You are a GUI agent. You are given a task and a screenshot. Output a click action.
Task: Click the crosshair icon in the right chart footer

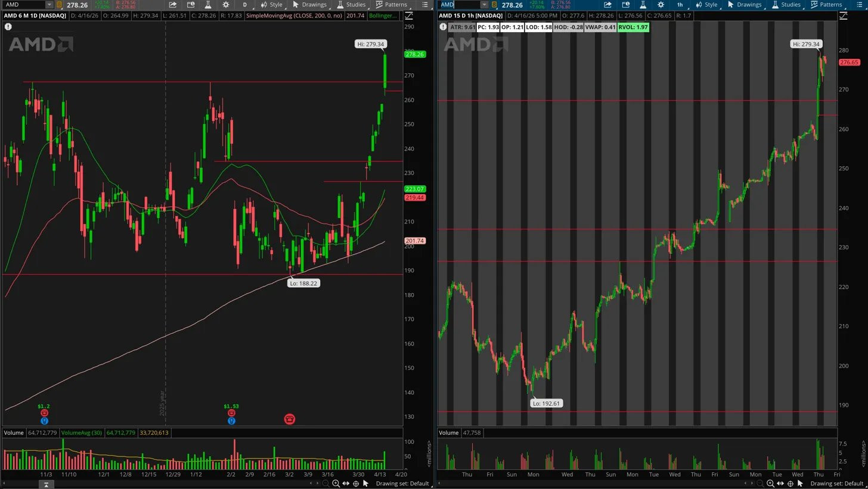(790, 484)
